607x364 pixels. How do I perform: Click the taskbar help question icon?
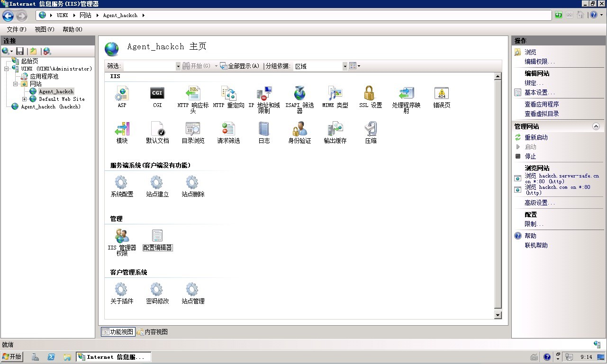pos(547,357)
